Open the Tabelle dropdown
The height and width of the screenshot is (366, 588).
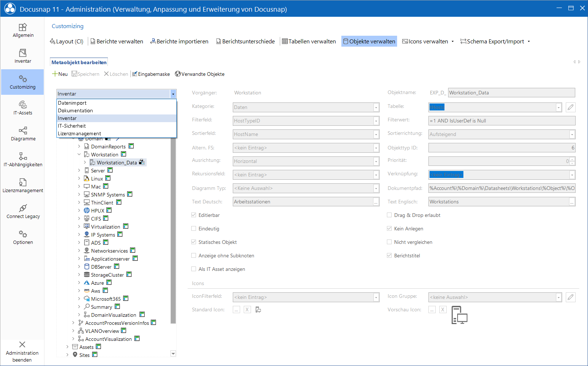pyautogui.click(x=558, y=107)
